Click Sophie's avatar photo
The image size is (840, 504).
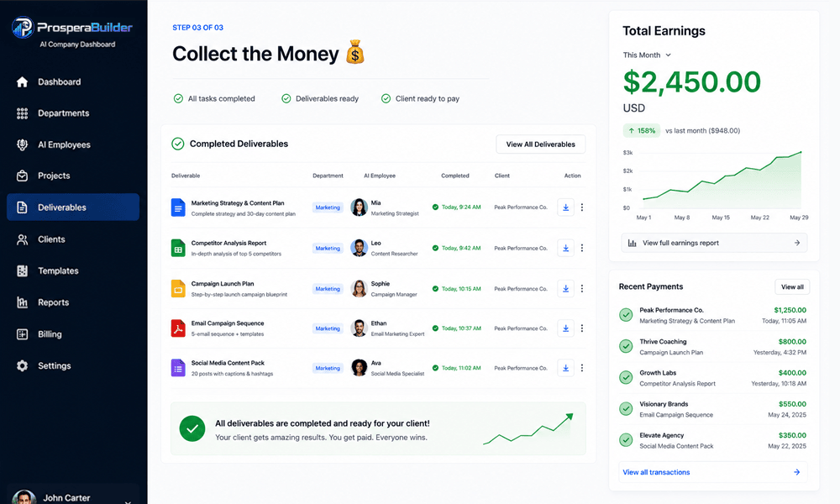tap(359, 289)
